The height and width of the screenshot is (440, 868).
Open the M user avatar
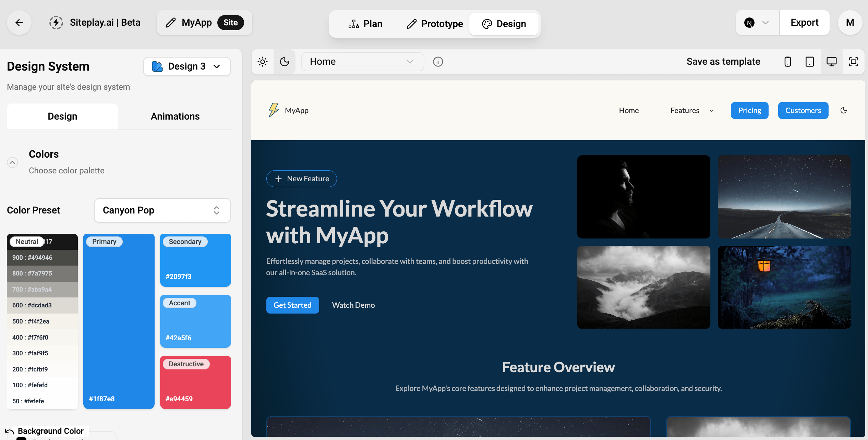850,23
